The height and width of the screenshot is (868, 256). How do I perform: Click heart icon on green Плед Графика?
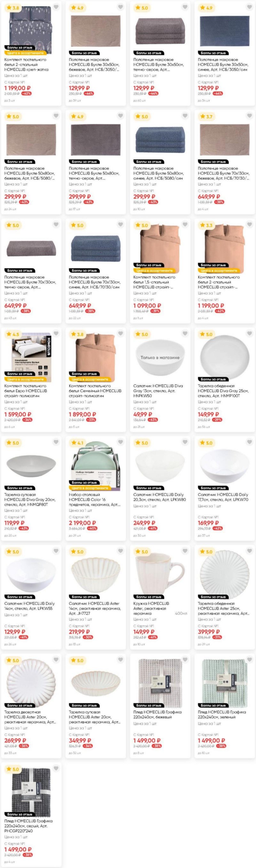pos(249,660)
